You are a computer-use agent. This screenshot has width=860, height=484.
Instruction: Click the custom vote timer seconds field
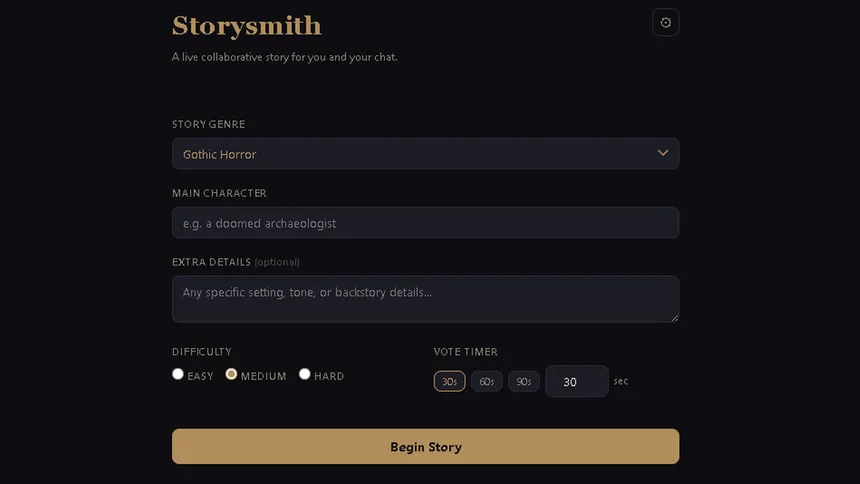576,381
